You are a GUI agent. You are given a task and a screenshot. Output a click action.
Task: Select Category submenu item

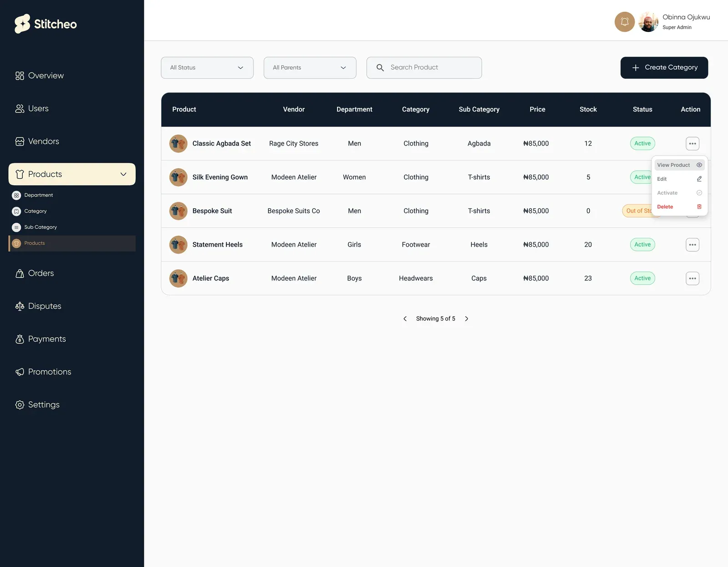click(x=30, y=211)
